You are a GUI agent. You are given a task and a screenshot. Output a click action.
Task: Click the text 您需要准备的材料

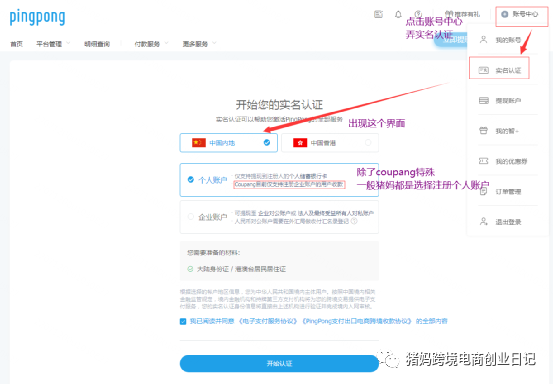214,252
